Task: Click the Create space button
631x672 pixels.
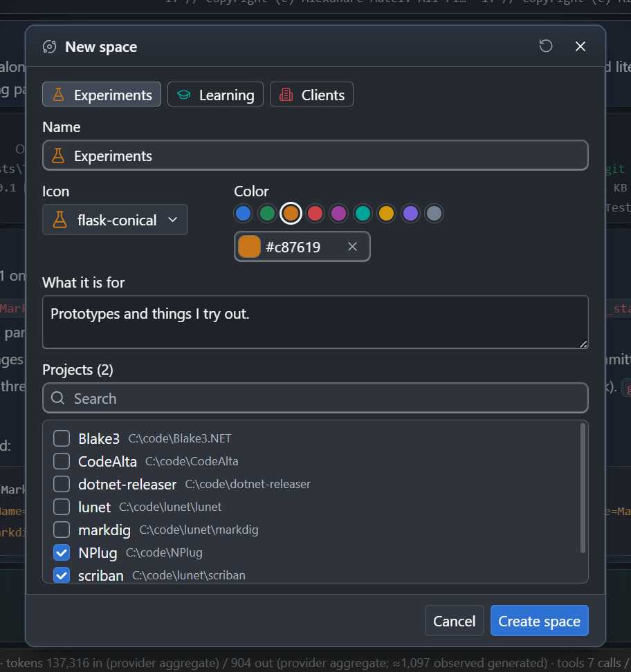Action: coord(539,621)
